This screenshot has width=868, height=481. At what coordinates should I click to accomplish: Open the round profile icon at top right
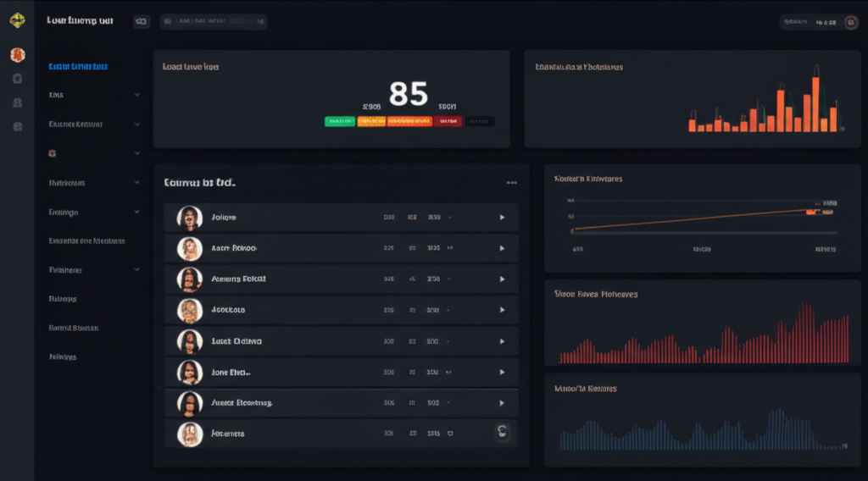(851, 23)
